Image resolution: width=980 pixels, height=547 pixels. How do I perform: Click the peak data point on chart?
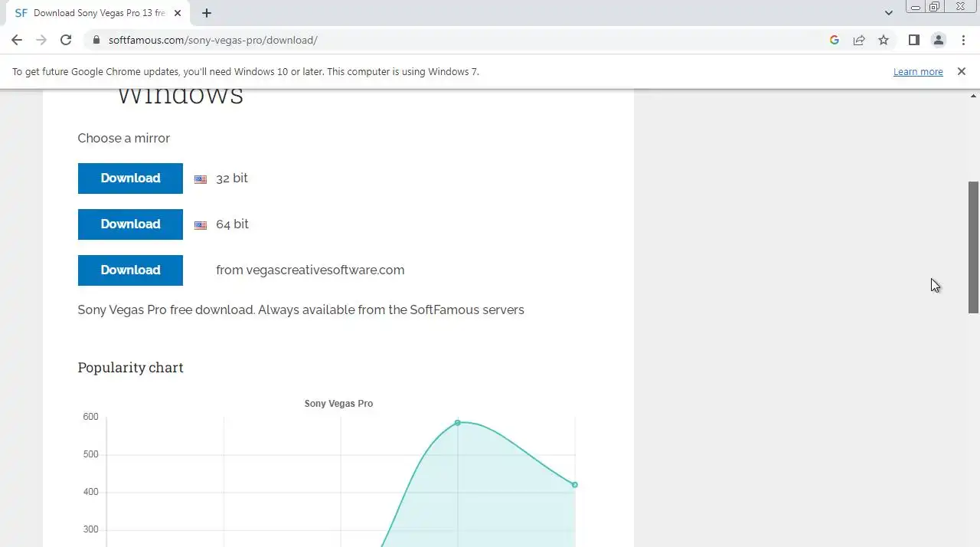pos(458,423)
